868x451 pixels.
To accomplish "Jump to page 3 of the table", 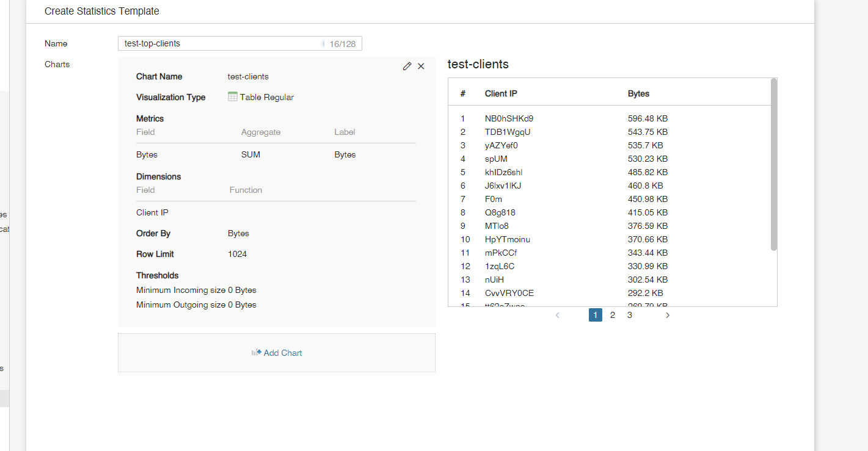I will point(629,315).
